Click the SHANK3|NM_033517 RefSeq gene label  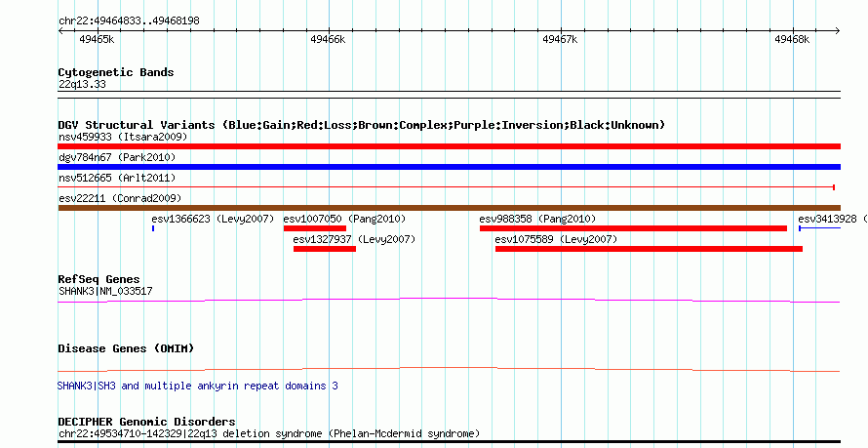105,291
